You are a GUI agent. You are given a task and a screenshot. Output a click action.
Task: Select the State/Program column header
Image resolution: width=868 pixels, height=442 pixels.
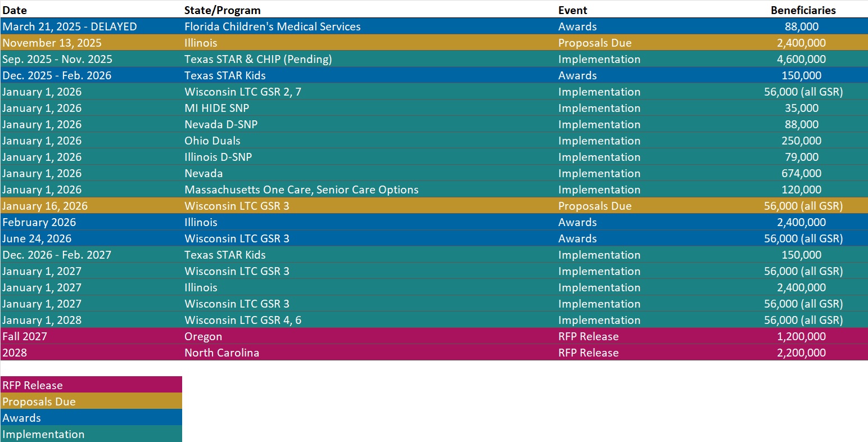[x=222, y=10]
